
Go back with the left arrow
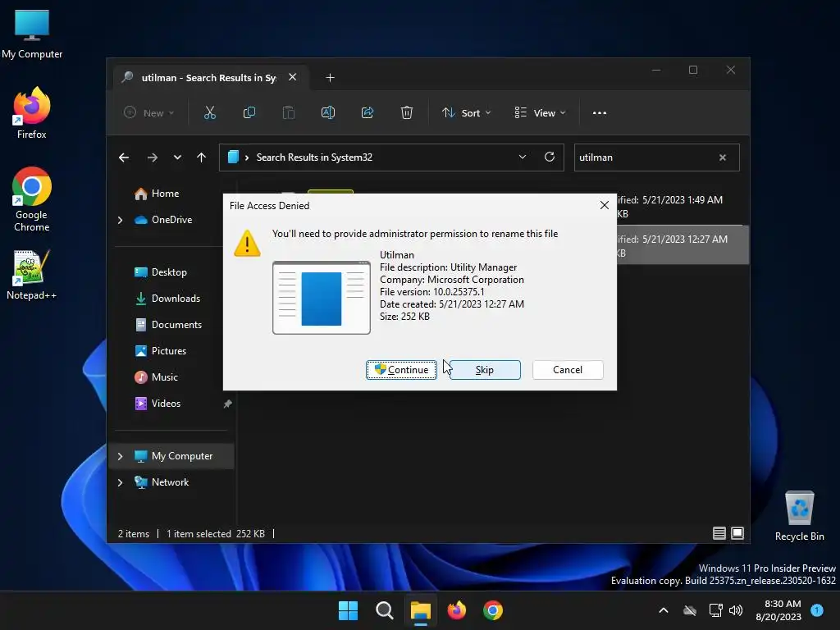pos(124,157)
